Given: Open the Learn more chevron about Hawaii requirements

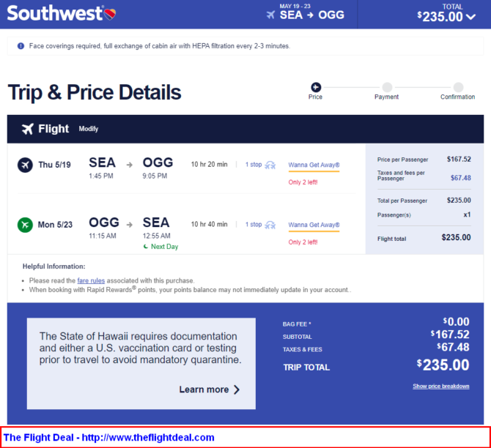Looking at the screenshot, I should coord(237,389).
